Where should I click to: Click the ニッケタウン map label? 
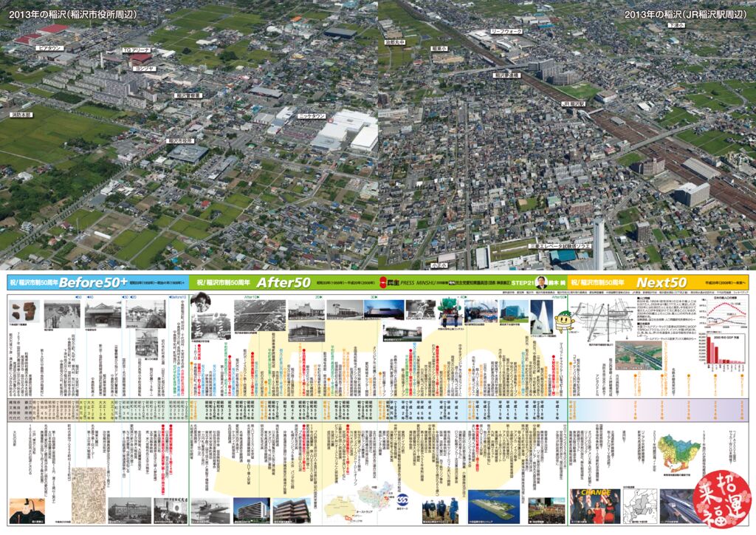[x=311, y=117]
